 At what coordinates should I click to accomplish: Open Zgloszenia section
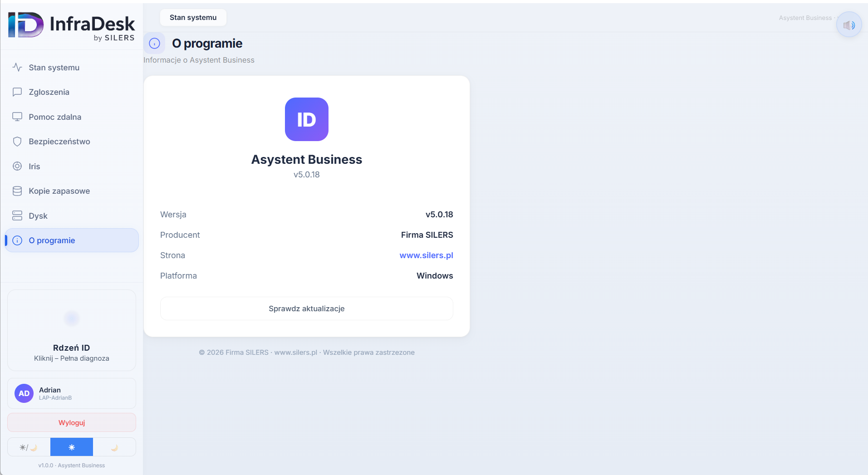coord(72,92)
